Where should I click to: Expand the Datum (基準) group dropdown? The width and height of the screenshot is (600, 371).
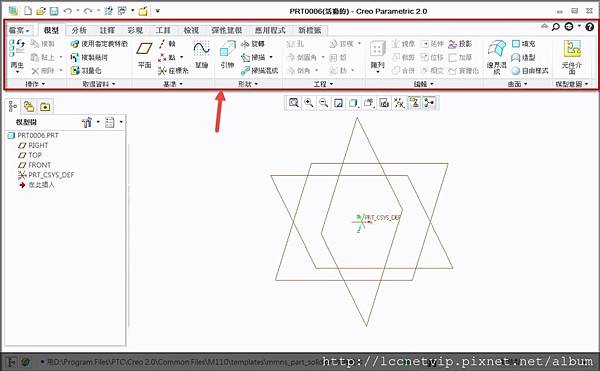[173, 84]
